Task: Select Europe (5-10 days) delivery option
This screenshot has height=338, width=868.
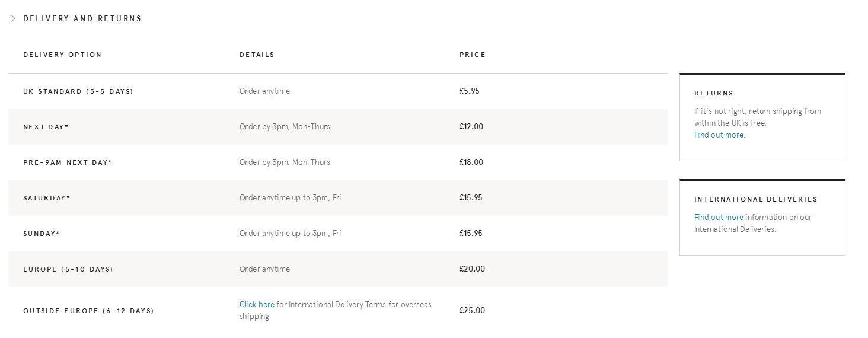Action: coord(68,269)
